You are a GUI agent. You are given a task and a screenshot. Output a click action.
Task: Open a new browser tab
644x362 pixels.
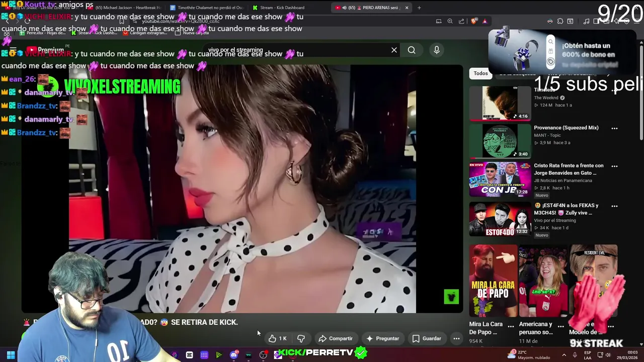pyautogui.click(x=419, y=8)
